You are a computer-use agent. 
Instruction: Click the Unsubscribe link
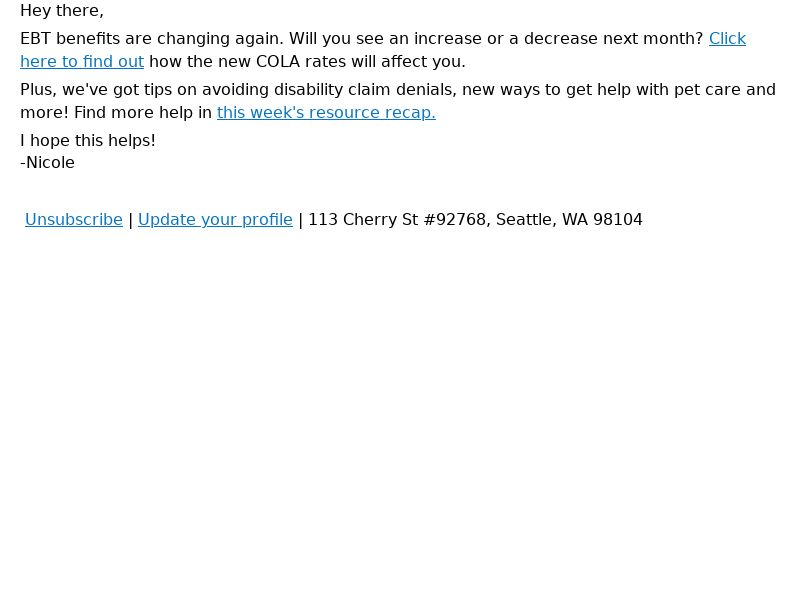(x=74, y=220)
